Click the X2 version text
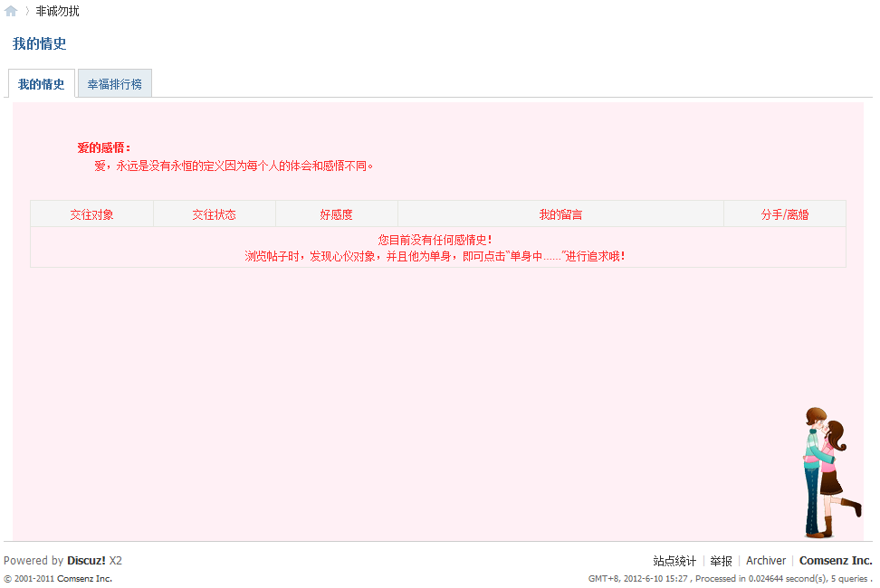The height and width of the screenshot is (588, 880). [115, 560]
